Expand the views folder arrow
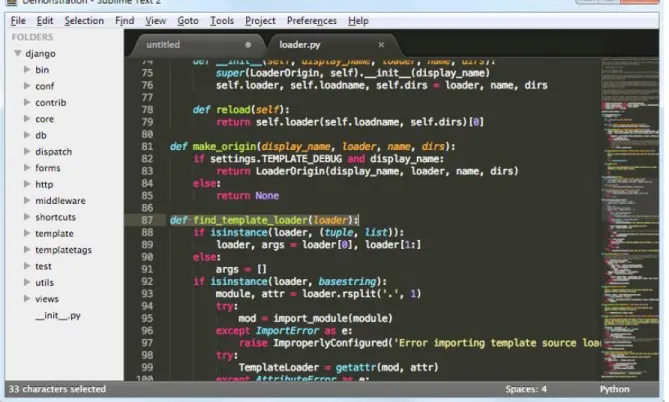 27,298
